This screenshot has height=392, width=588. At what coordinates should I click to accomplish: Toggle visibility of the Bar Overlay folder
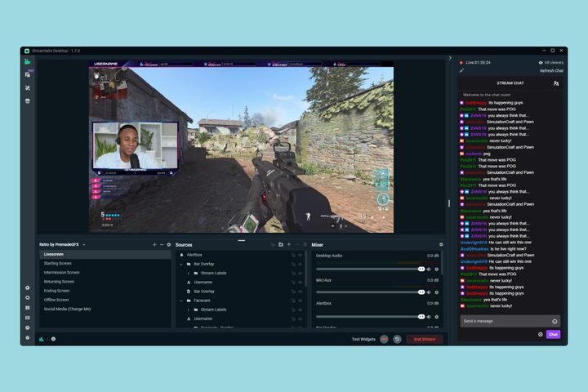pyautogui.click(x=300, y=264)
